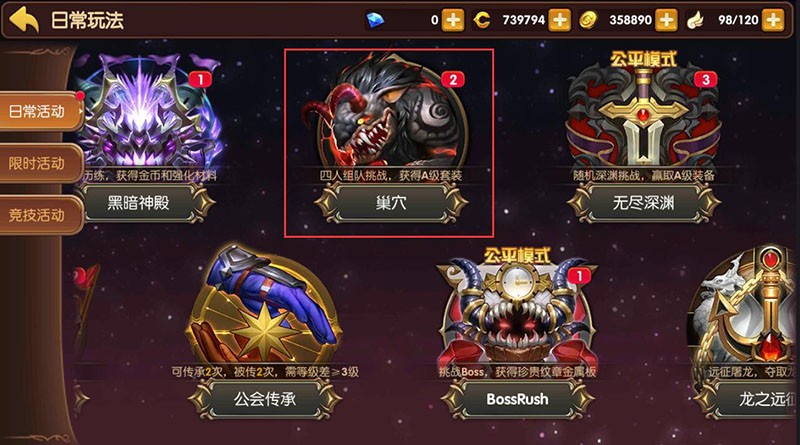
Task: Open the 日常活动 tab
Action: click(40, 111)
